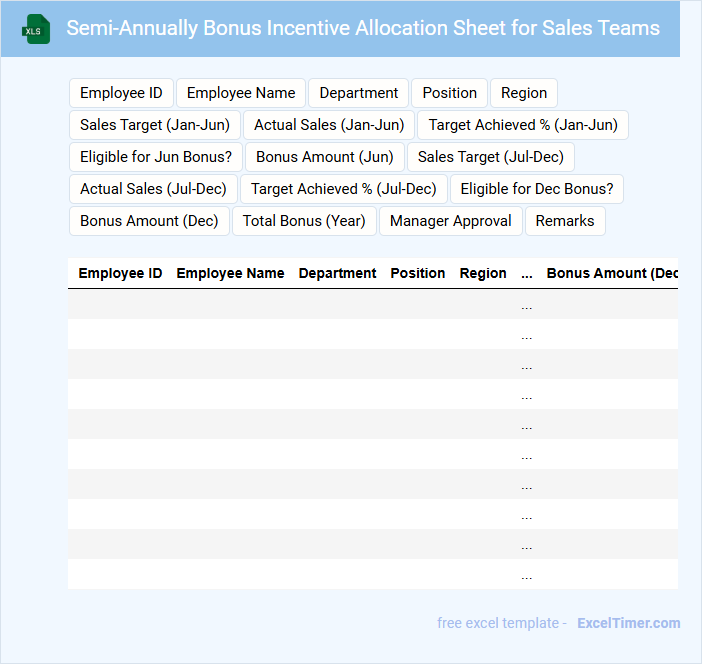Select the Employee ID tag
The width and height of the screenshot is (702, 664).
tap(121, 93)
